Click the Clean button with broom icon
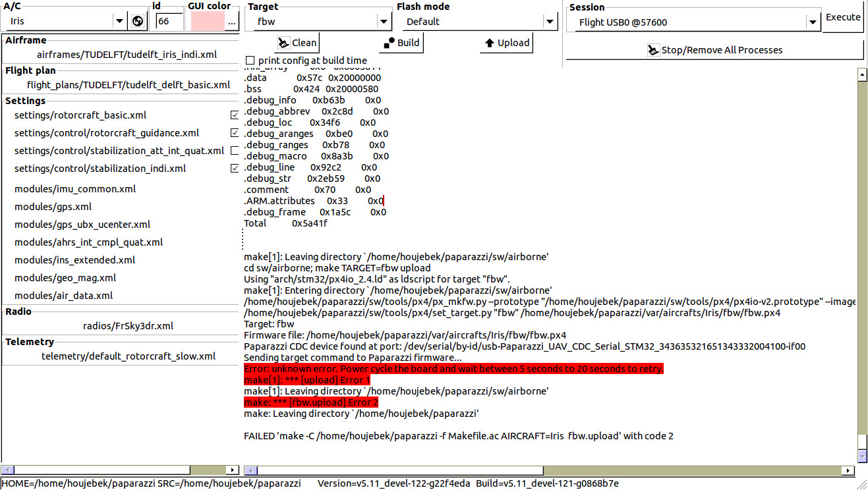This screenshot has height=490, width=868. pos(297,43)
